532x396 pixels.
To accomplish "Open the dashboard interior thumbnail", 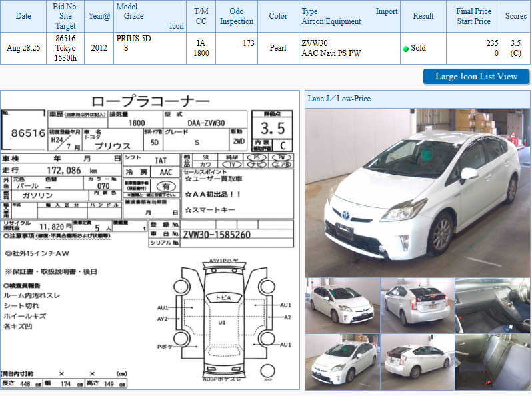I will 492,305.
